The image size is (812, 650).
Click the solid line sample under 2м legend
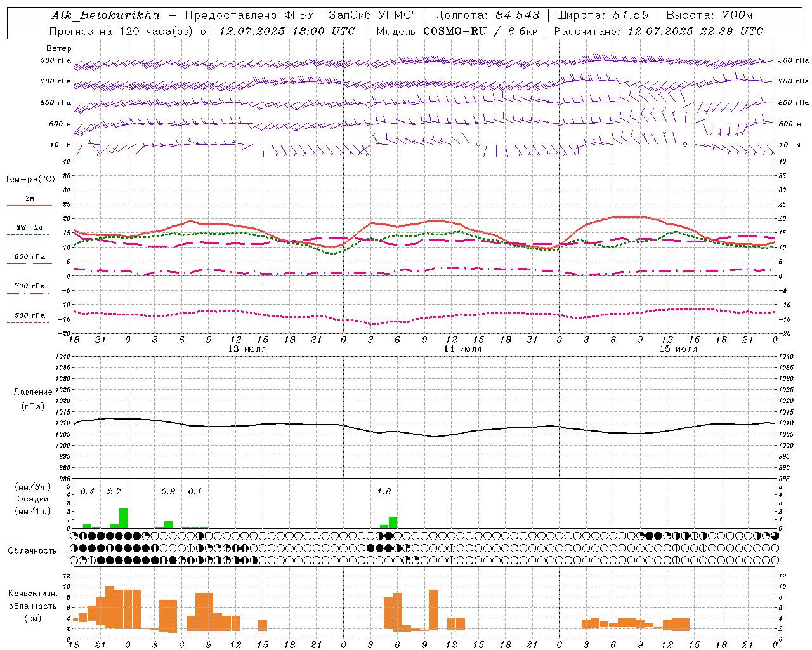(29, 206)
